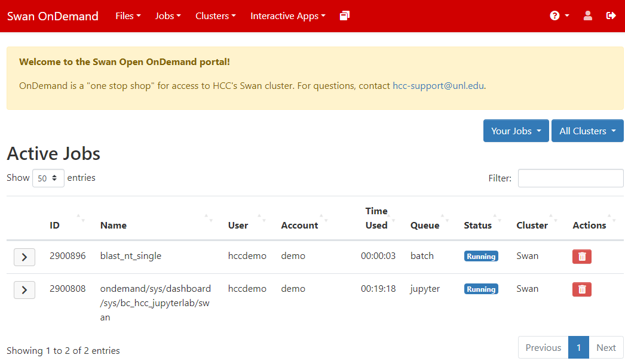Viewport: 625px width, 364px height.
Task: Open the active sessions icon in navbar
Action: tap(344, 16)
